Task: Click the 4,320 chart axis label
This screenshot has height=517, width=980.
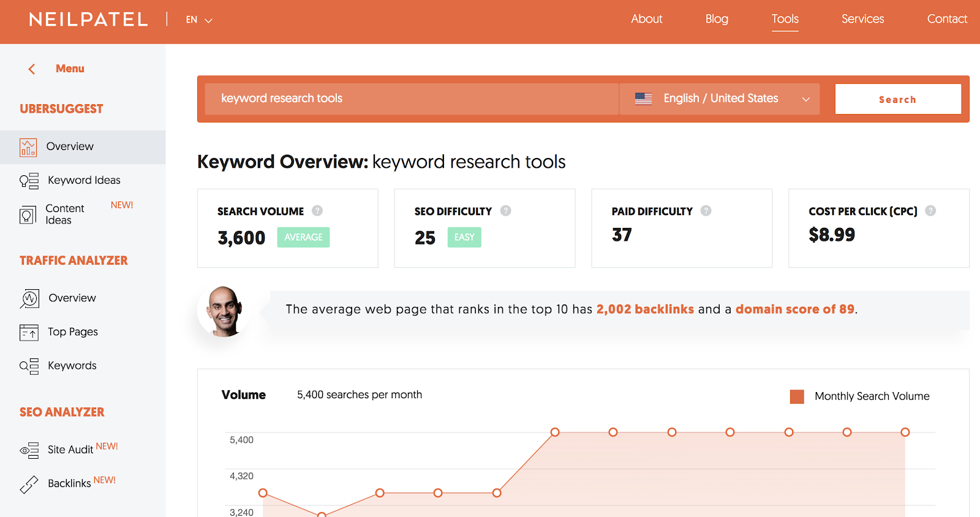Action: point(241,476)
